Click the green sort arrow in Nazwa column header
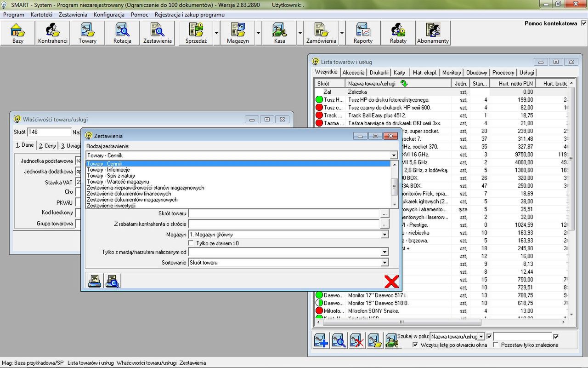 (x=404, y=84)
